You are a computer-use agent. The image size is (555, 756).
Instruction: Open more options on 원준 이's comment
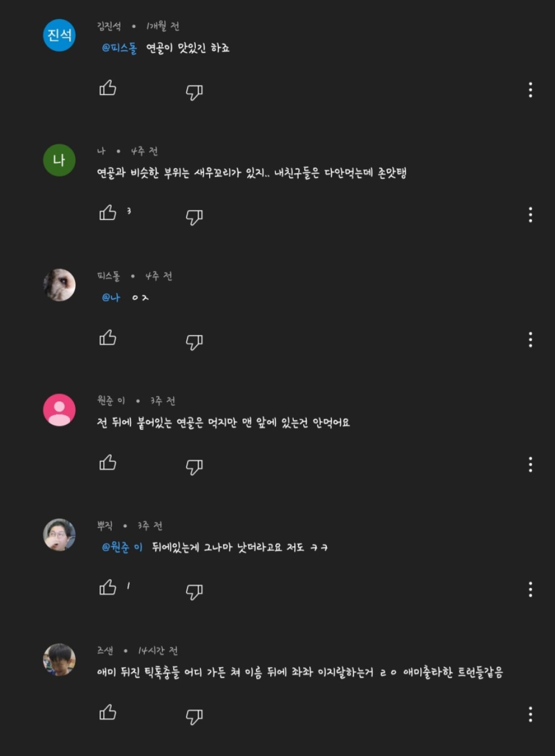point(531,465)
